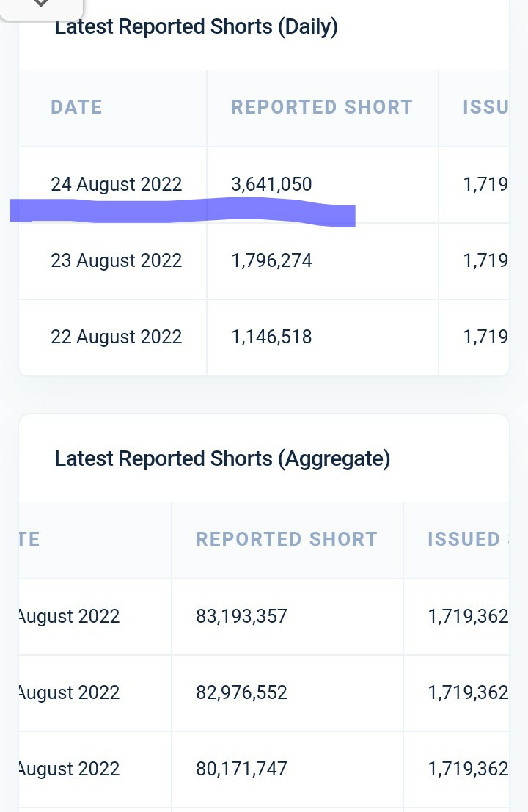Select the 83,193,357 aggregate short value
Viewport: 528px width, 812px height.
[x=241, y=616]
